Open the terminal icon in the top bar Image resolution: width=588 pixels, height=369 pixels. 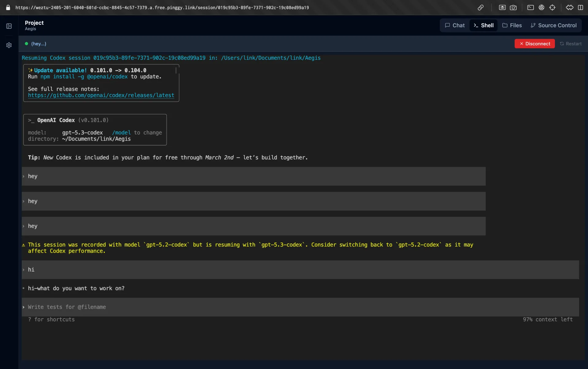(530, 8)
